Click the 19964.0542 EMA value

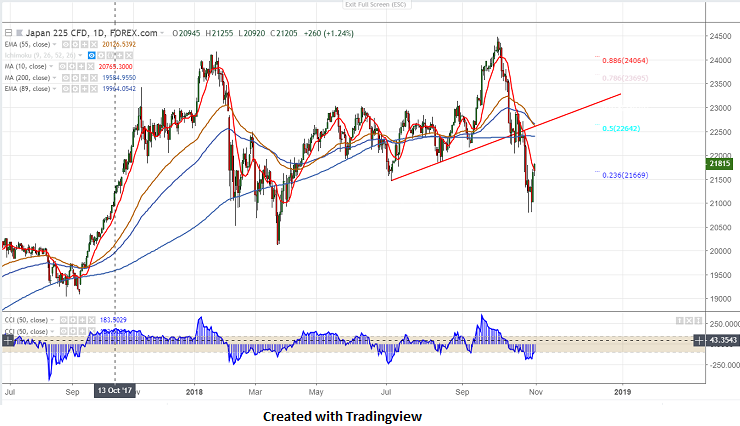coord(119,89)
